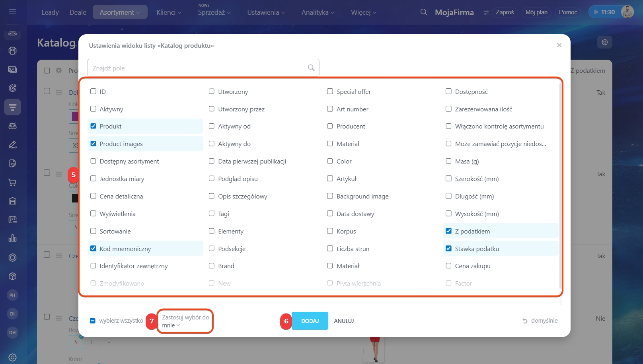Open the box package icon in sidebar
Screen dimensions: 643x364
coord(12,276)
